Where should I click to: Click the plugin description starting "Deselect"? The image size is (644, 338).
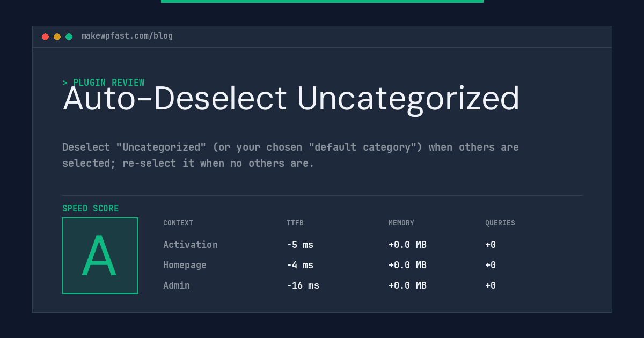point(290,155)
